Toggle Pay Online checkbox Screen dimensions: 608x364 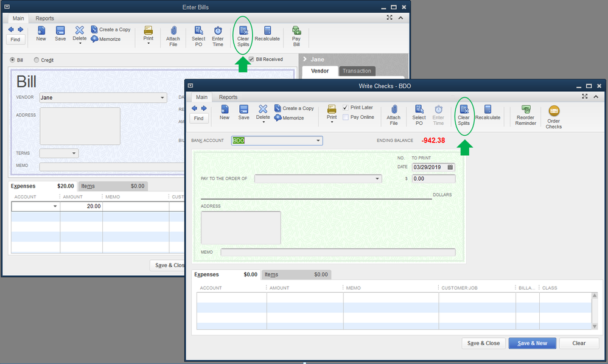[346, 117]
